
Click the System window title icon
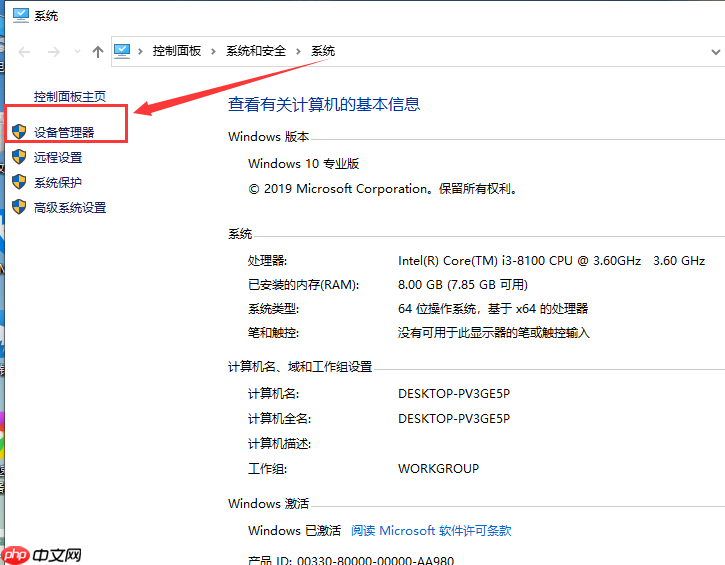click(x=20, y=15)
